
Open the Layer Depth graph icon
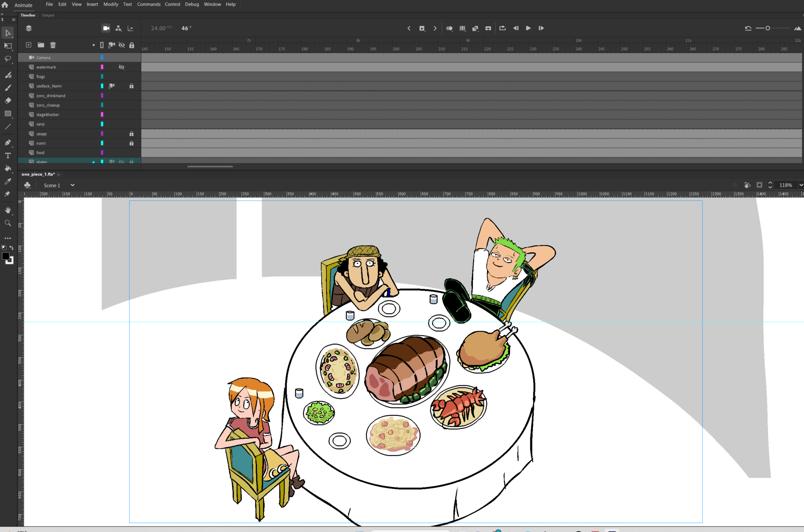click(130, 28)
